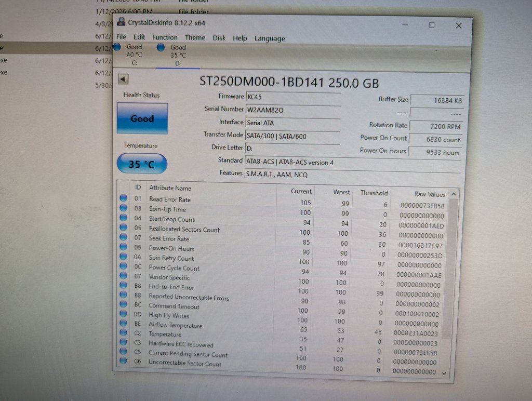The image size is (532, 401).
Task: Open the Edit menu
Action: 139,37
